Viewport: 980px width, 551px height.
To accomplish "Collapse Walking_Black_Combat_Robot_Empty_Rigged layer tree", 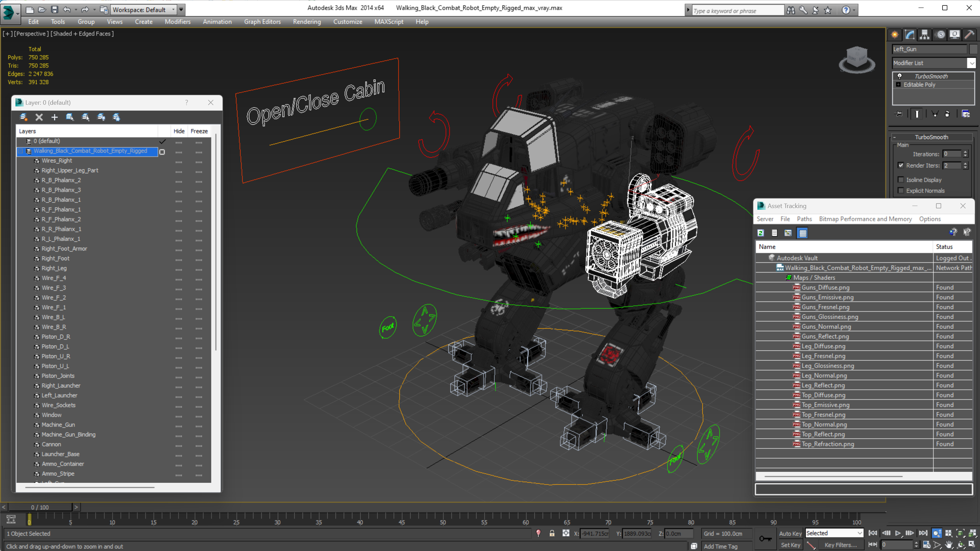I will [21, 151].
